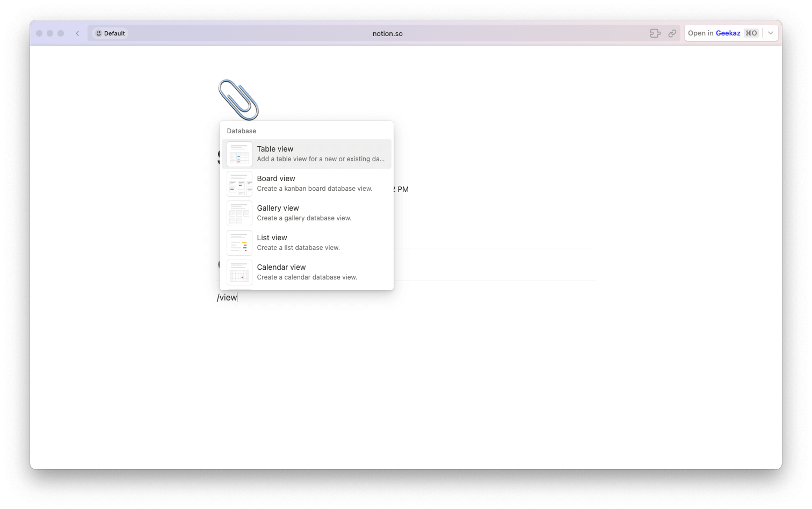Click the List view thumbnail icon
This screenshot has width=812, height=509.
click(240, 243)
